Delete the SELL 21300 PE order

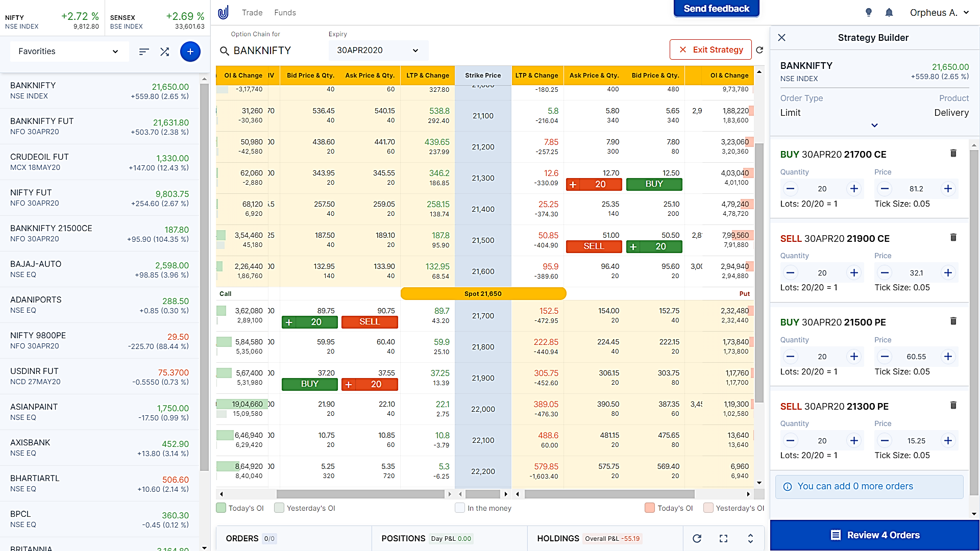click(x=953, y=406)
